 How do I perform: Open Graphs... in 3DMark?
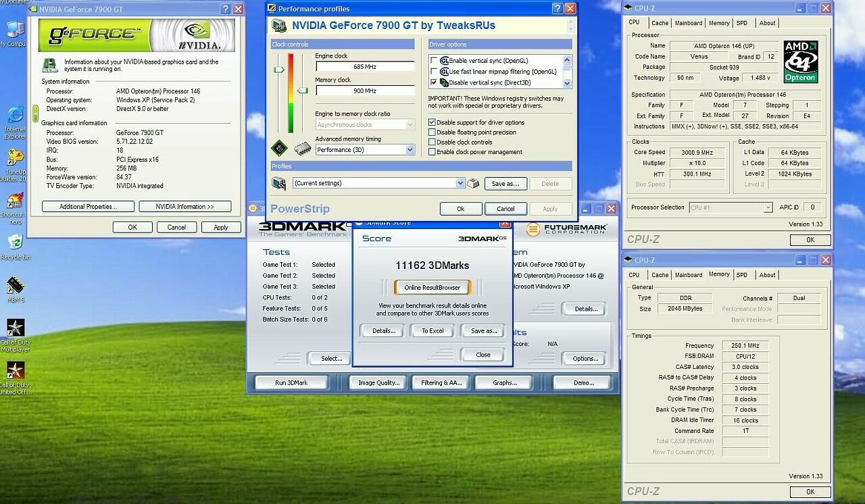[x=505, y=382]
